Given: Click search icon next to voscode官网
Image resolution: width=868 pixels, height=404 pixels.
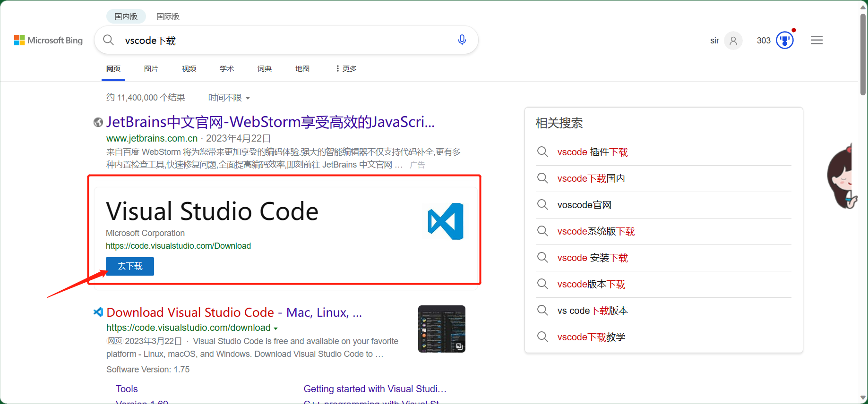Looking at the screenshot, I should (x=542, y=205).
